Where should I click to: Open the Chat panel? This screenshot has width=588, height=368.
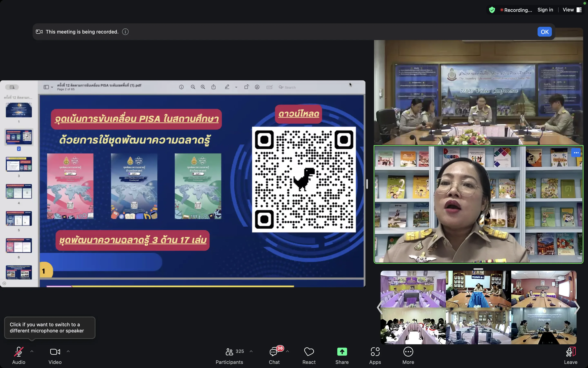click(274, 355)
